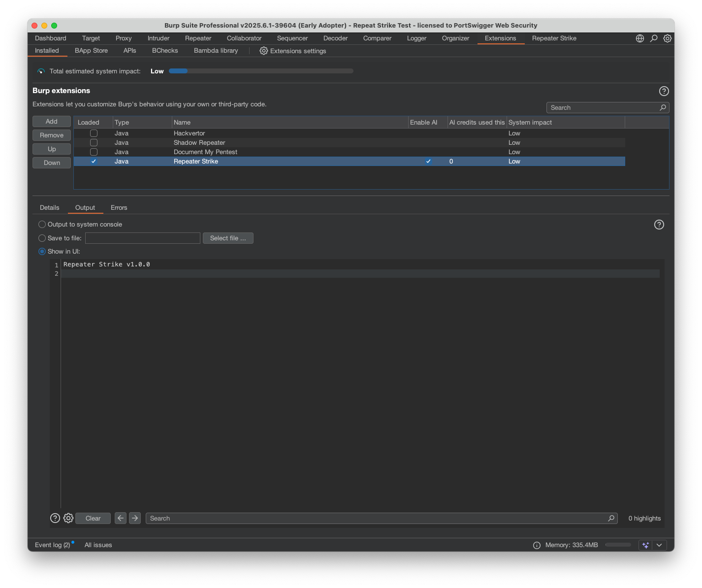The image size is (702, 588).
Task: Enable the Shadow Repeater extension checkbox
Action: click(94, 143)
